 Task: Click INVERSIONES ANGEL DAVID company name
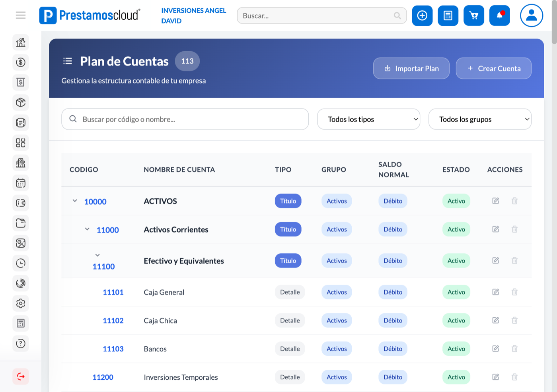point(193,16)
